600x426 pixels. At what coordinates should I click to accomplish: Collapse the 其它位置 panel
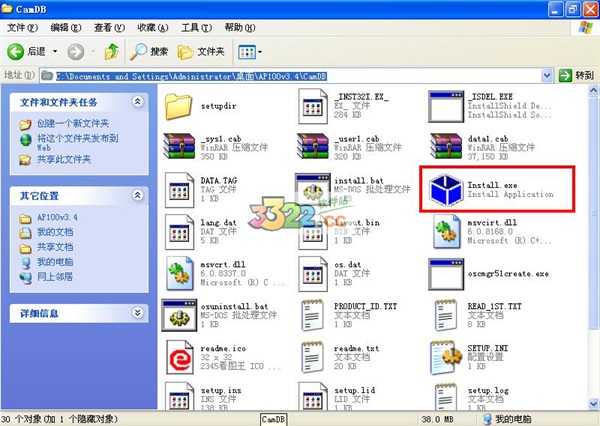138,196
